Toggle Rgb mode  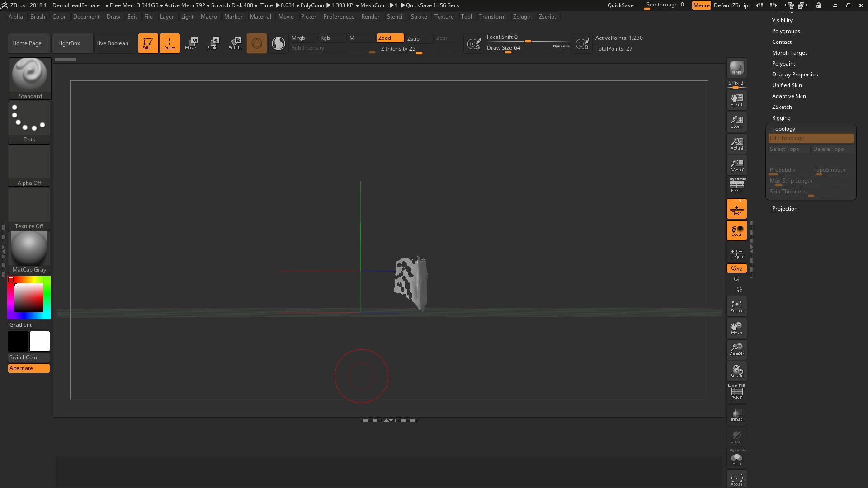332,38
